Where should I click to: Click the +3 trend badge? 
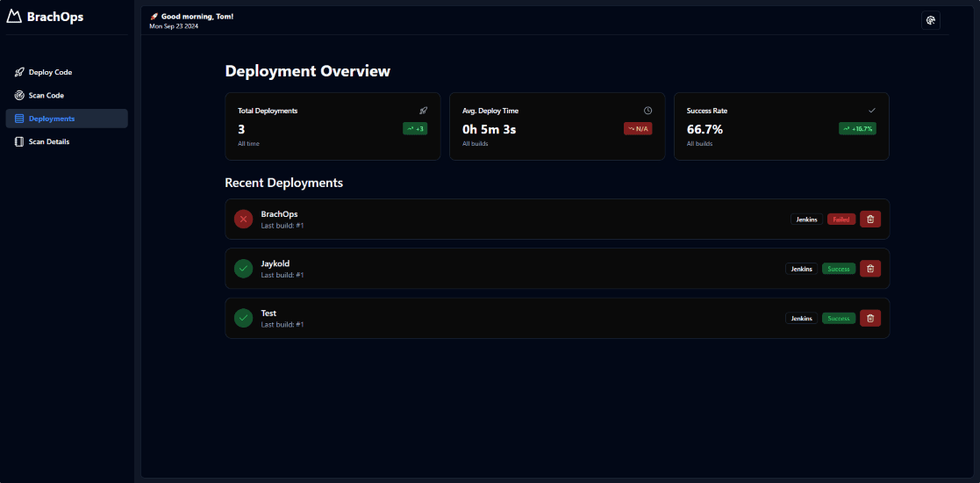(x=415, y=128)
